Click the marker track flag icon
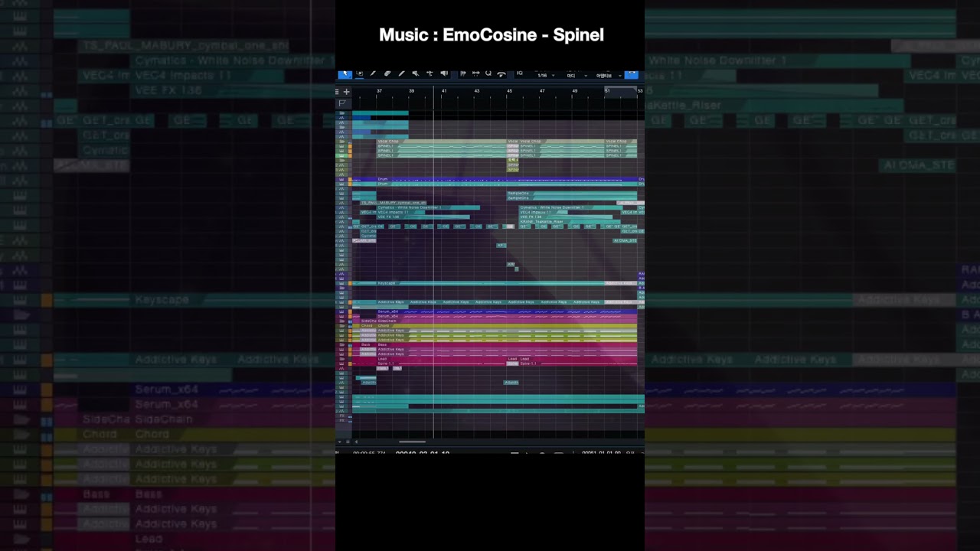The width and height of the screenshot is (980, 551). (x=342, y=103)
